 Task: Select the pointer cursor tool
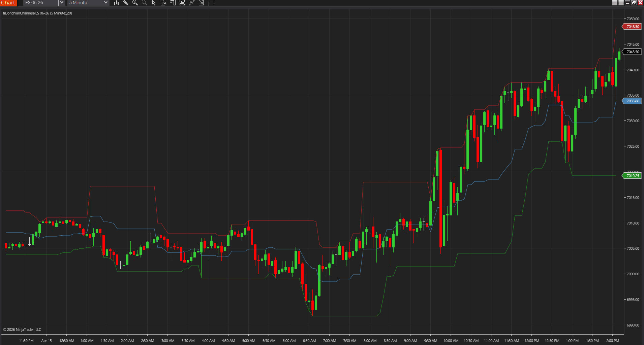point(154,3)
